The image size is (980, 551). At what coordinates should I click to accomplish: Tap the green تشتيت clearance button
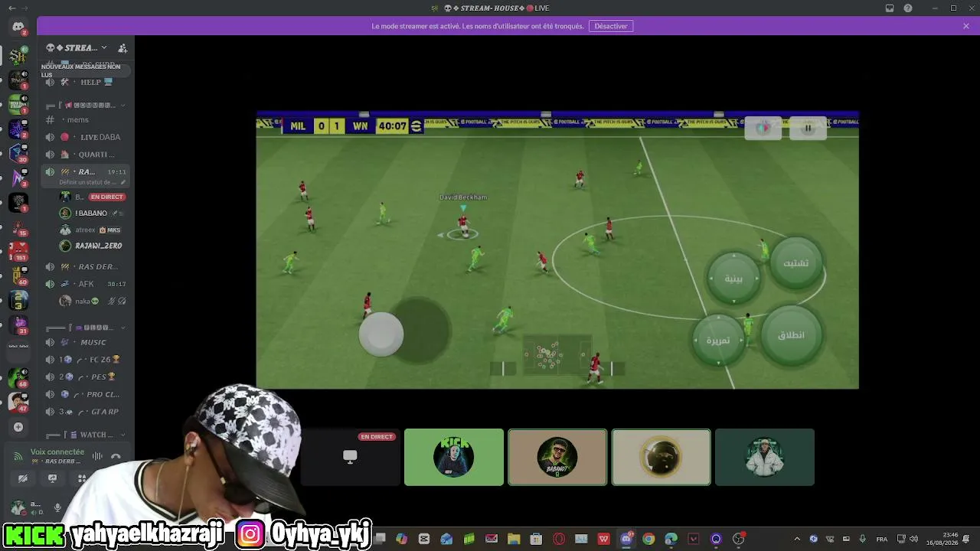click(x=795, y=262)
